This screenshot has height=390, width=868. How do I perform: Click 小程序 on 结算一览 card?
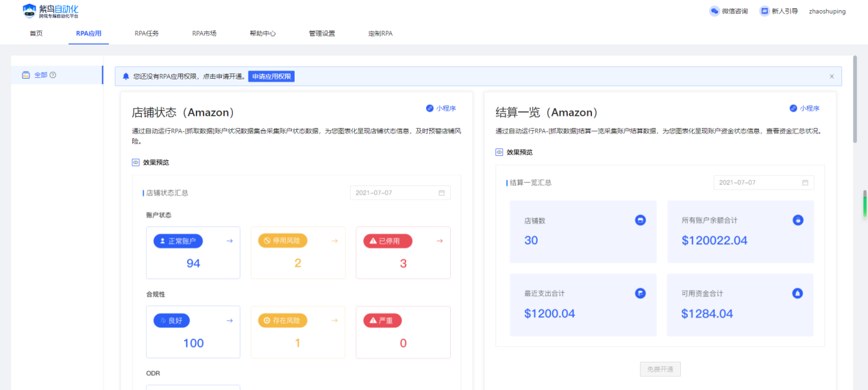pyautogui.click(x=805, y=108)
